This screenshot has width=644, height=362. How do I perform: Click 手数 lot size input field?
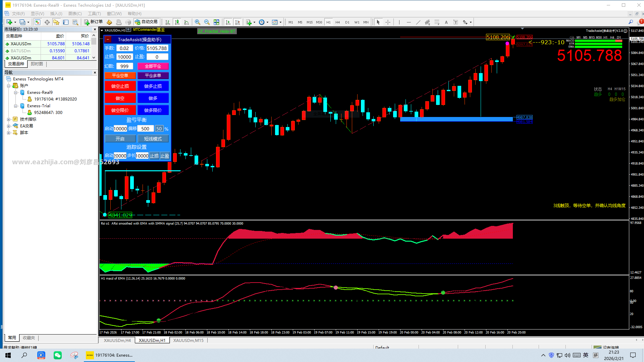(124, 48)
